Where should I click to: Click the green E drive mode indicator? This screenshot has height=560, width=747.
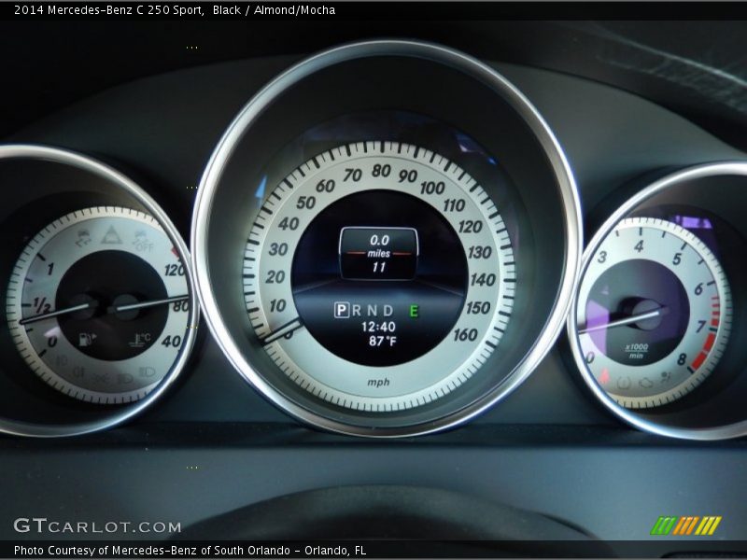pos(414,311)
